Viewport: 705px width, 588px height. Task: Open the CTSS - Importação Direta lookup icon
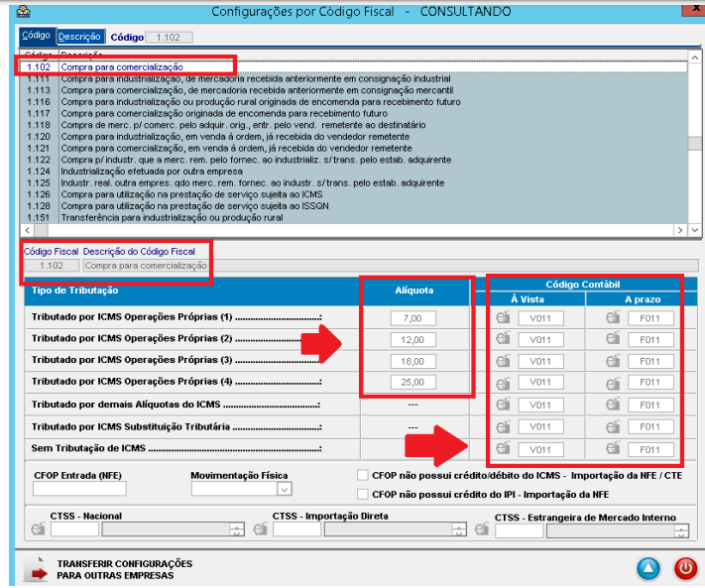click(261, 529)
